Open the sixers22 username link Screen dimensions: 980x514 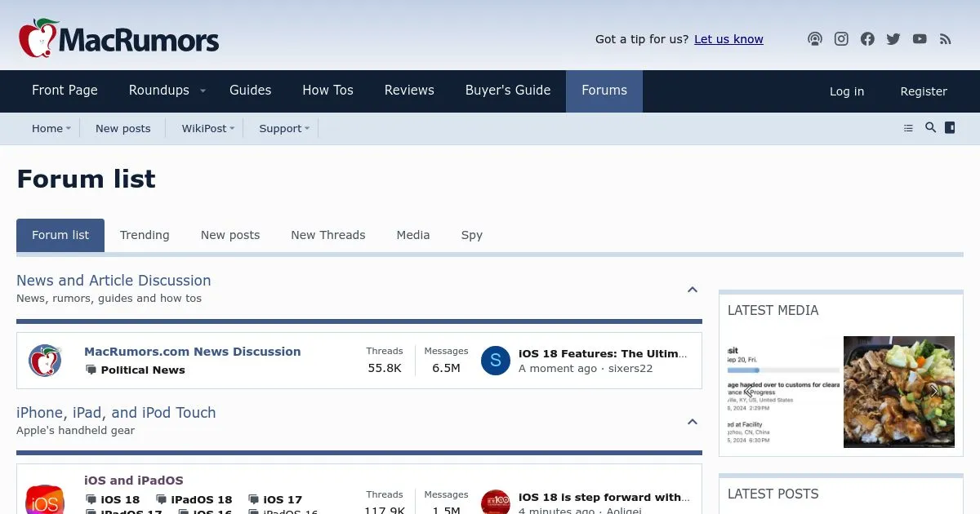coord(630,369)
